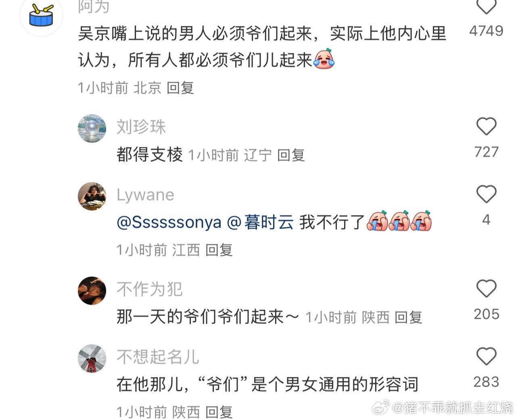This screenshot has height=420, width=518.
Task: View Lywane's profile picture
Action: [92, 196]
